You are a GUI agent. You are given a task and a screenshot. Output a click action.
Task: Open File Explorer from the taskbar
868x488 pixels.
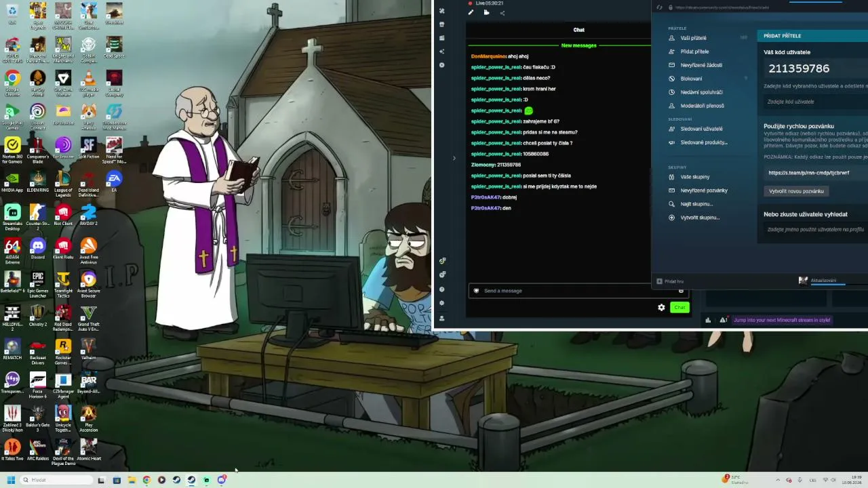132,480
